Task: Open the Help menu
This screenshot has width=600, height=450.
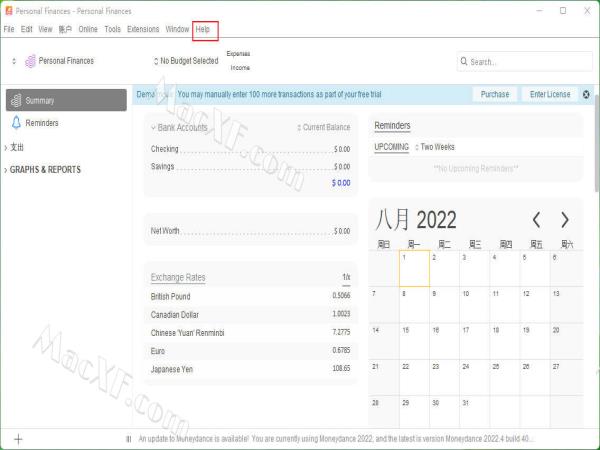Action: tap(203, 29)
